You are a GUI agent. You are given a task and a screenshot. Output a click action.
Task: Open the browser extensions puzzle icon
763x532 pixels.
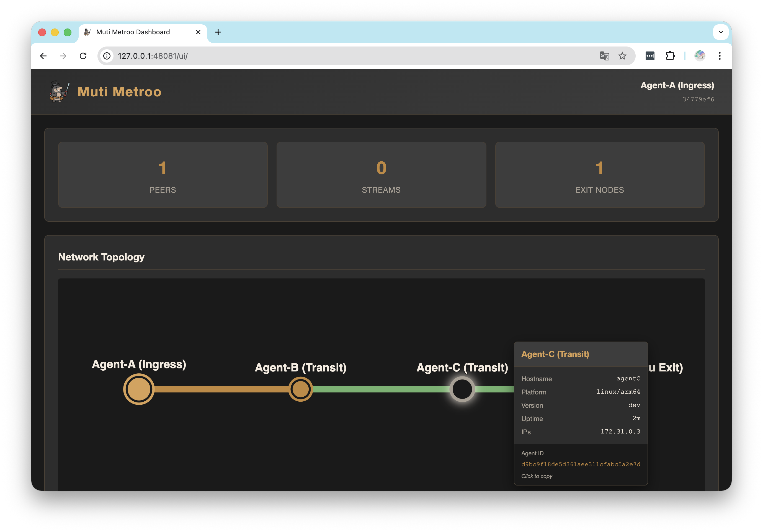click(671, 56)
